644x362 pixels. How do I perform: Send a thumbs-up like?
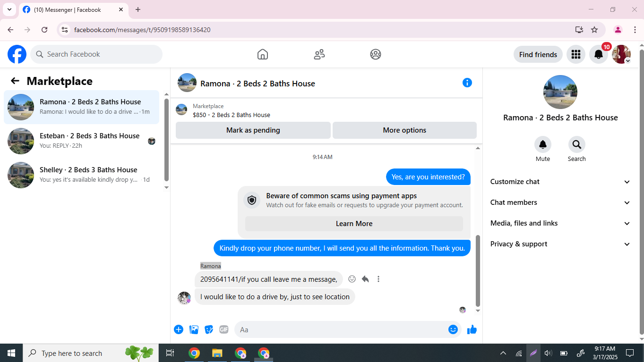[472, 329]
